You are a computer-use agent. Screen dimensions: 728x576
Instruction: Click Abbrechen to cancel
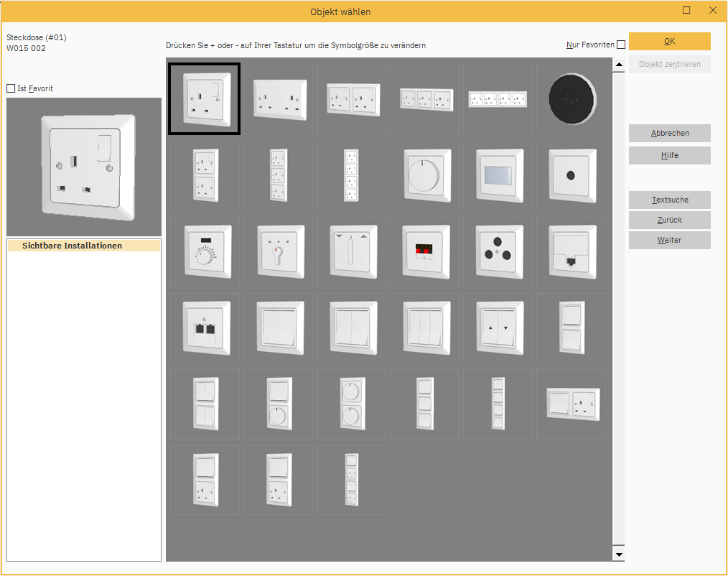click(x=669, y=133)
